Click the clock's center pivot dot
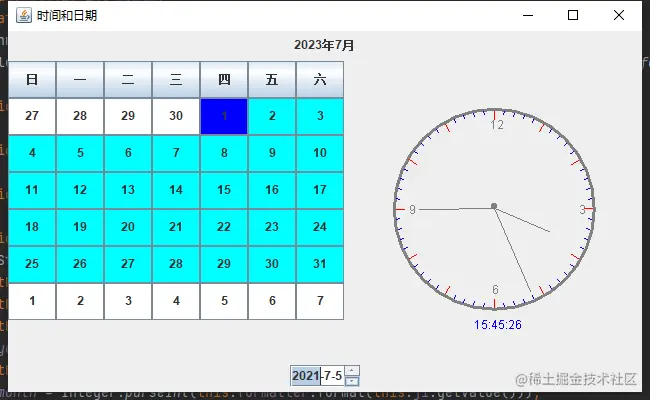The height and width of the screenshot is (400, 650). [x=494, y=206]
